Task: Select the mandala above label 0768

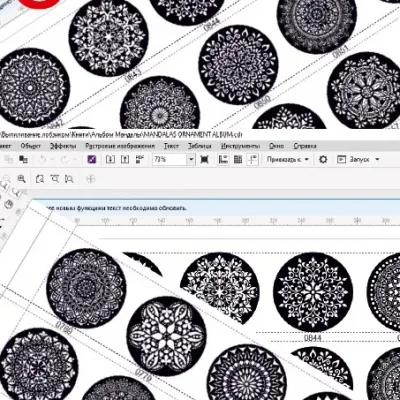Action: [x=86, y=288]
